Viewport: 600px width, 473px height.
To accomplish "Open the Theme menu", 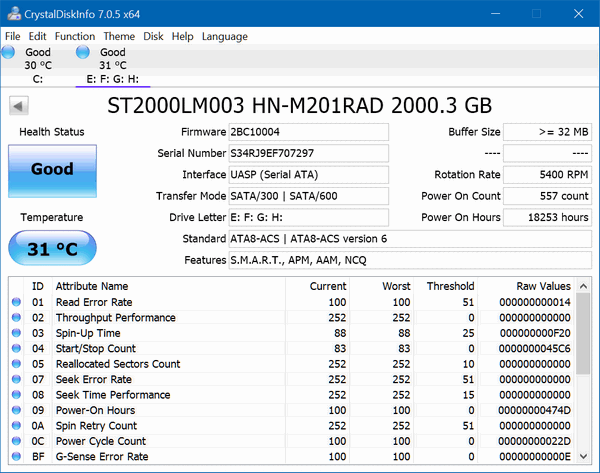I will (119, 36).
